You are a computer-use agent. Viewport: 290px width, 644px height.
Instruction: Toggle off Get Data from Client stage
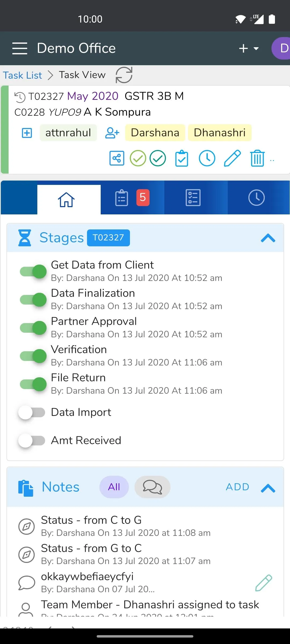(x=33, y=272)
